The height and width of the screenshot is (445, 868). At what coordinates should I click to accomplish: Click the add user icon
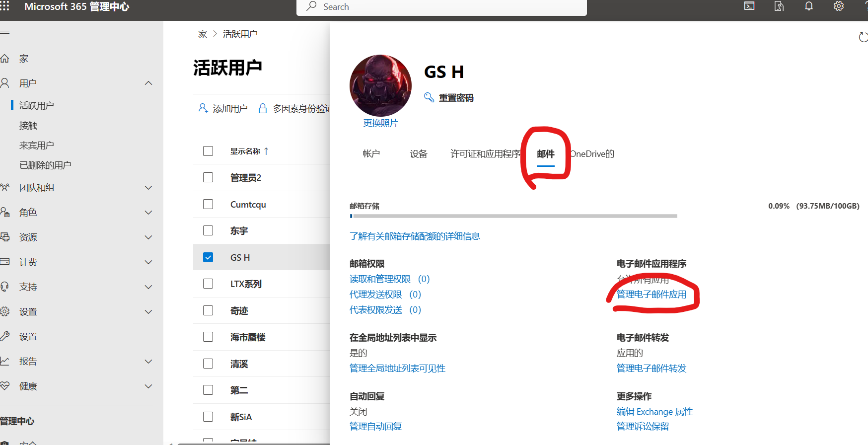pos(203,108)
